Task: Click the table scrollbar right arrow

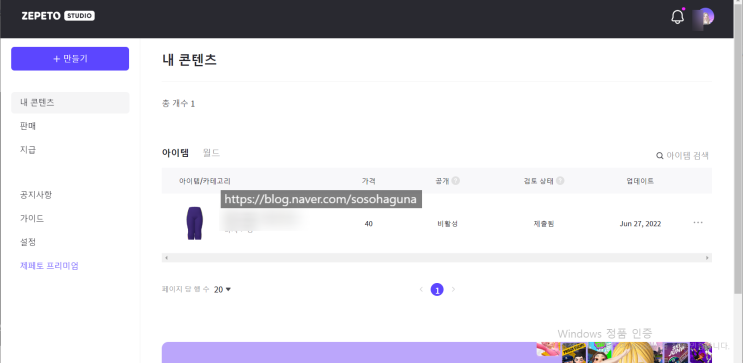Action: point(707,258)
